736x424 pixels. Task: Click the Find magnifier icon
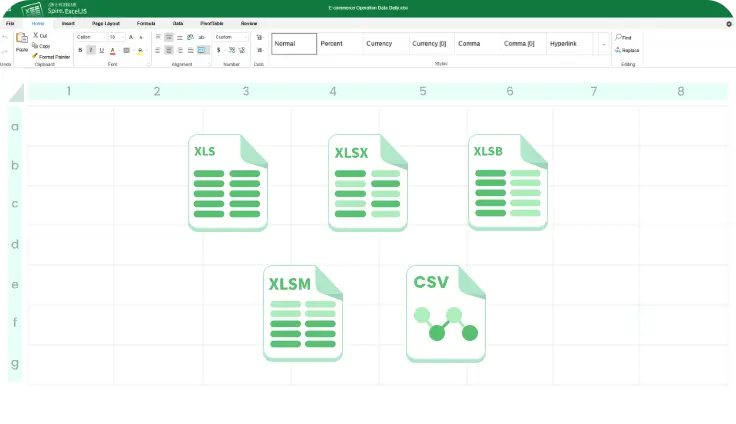click(x=619, y=37)
